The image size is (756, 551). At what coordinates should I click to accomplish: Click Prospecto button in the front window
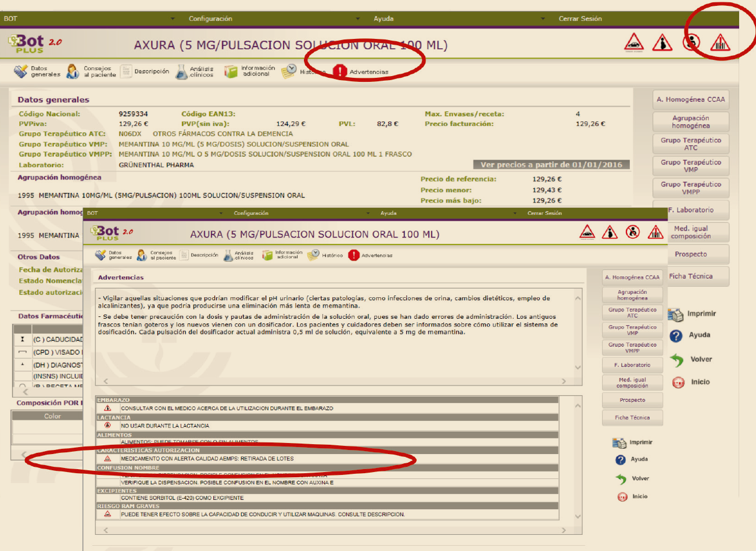point(632,400)
